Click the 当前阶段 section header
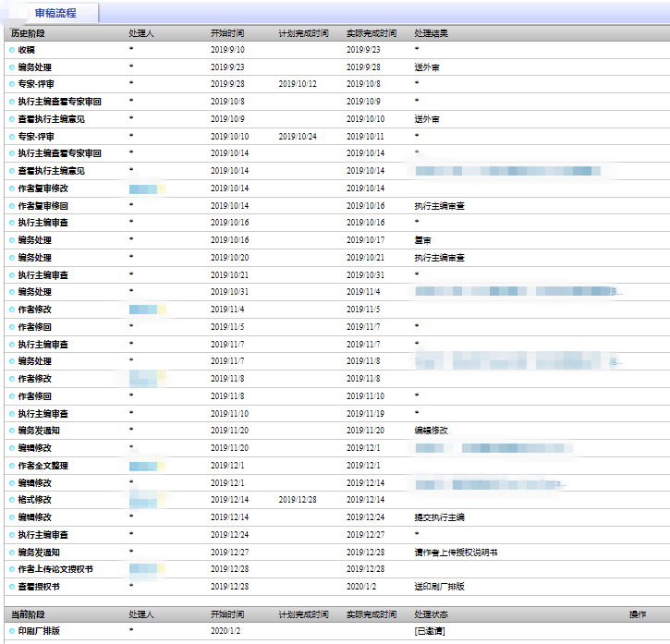 (28, 614)
